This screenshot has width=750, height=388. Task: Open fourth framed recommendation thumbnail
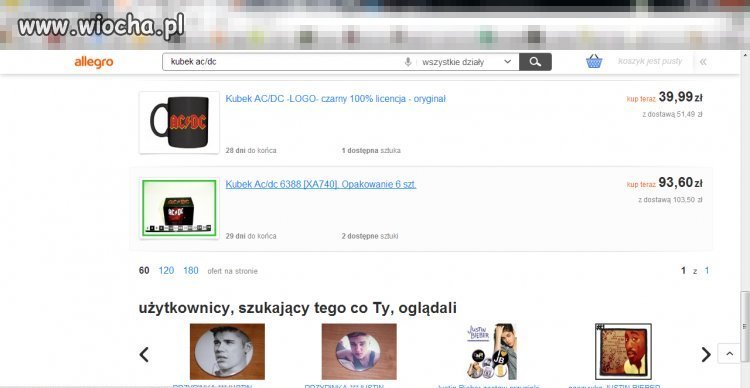623,351
